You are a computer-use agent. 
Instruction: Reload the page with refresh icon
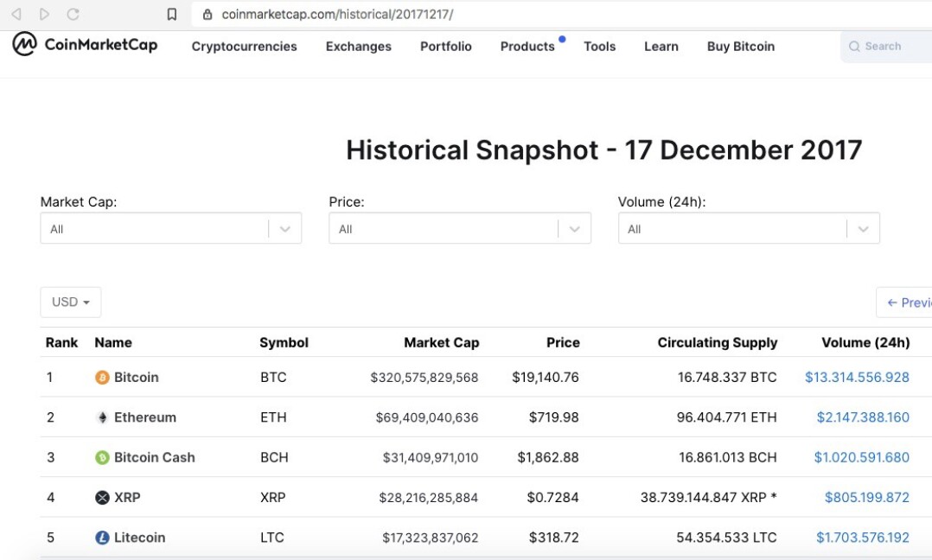[73, 14]
